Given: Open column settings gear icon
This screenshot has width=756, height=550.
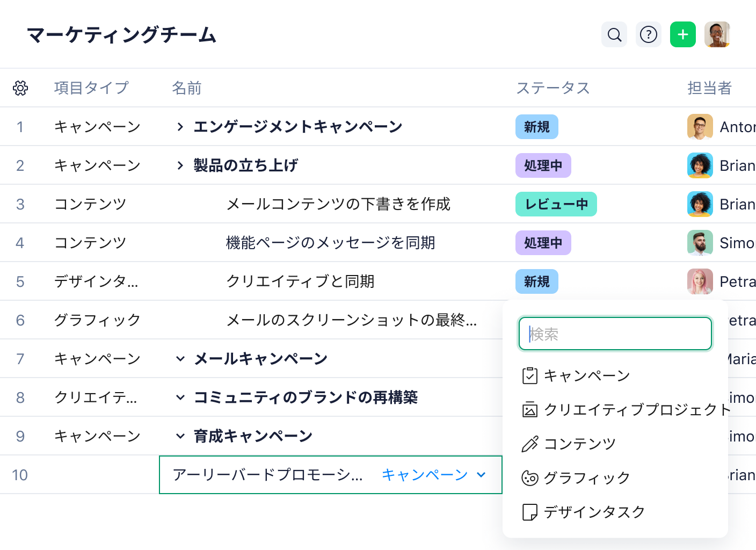Looking at the screenshot, I should 20,88.
